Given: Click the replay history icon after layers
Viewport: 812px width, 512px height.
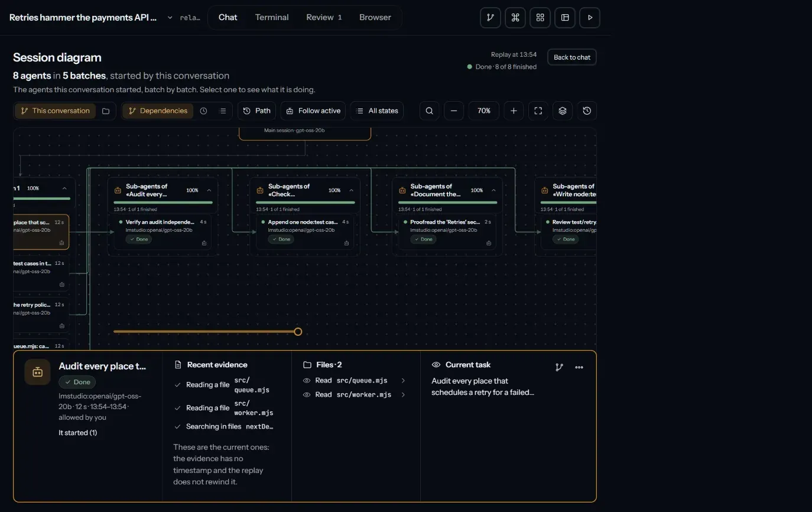Looking at the screenshot, I should click(x=587, y=111).
